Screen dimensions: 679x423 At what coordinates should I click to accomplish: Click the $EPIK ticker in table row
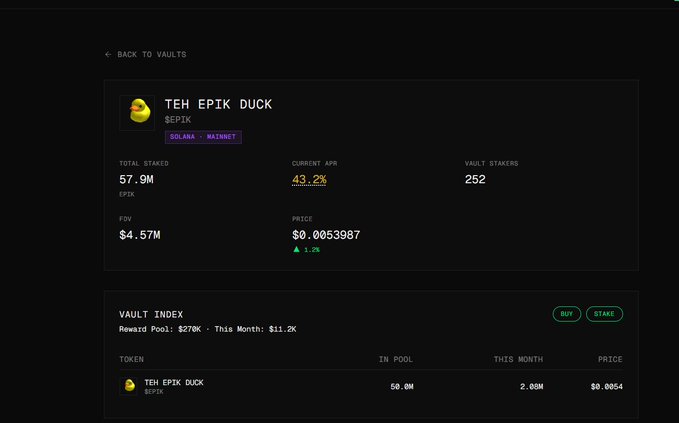pyautogui.click(x=154, y=392)
